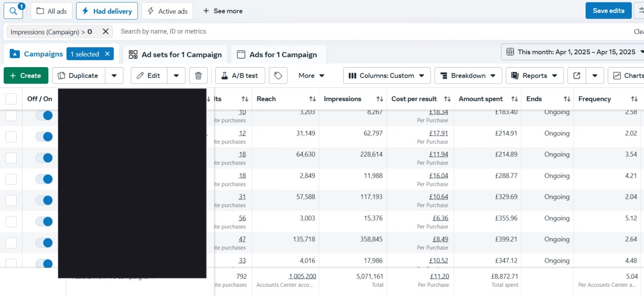Click the green Create button

[x=26, y=76]
